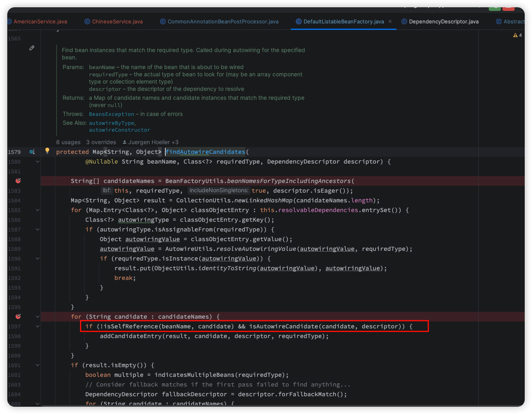Click the indicatesMultipleBeans method call
The image size is (532, 414).
point(194,375)
